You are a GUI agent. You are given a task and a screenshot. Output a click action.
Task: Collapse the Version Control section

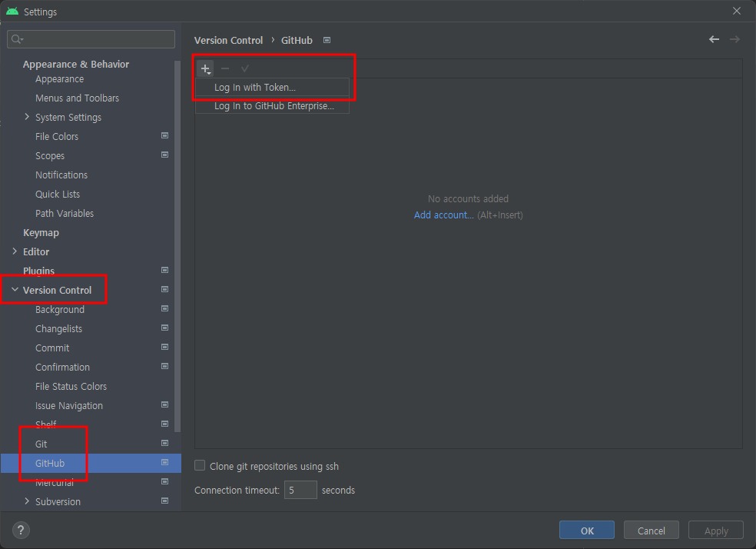15,289
